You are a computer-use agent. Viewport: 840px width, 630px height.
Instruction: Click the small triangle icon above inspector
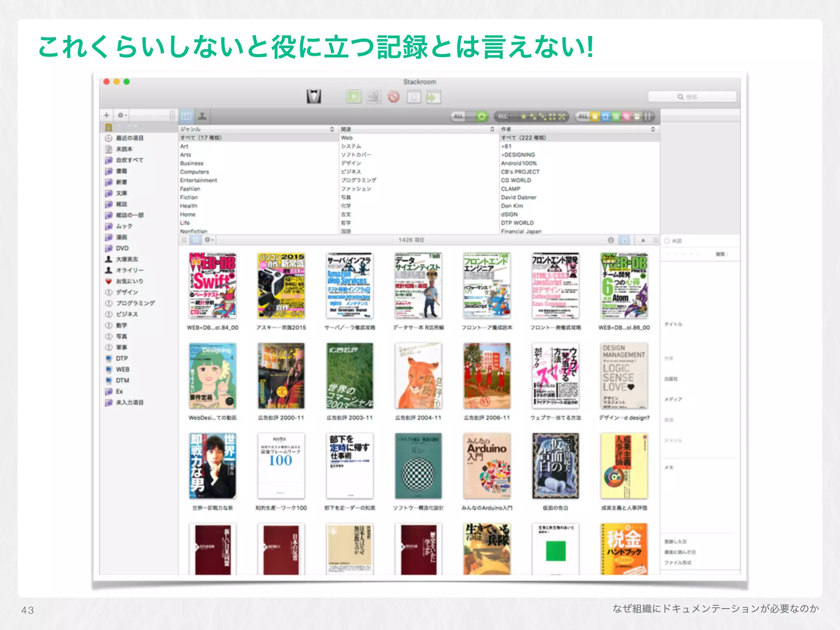click(643, 240)
